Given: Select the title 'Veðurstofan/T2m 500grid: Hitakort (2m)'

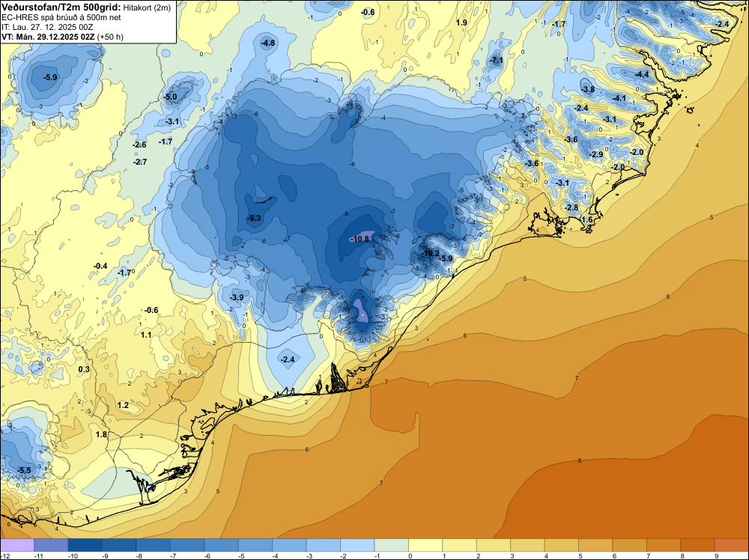Looking at the screenshot, I should pyautogui.click(x=86, y=7).
